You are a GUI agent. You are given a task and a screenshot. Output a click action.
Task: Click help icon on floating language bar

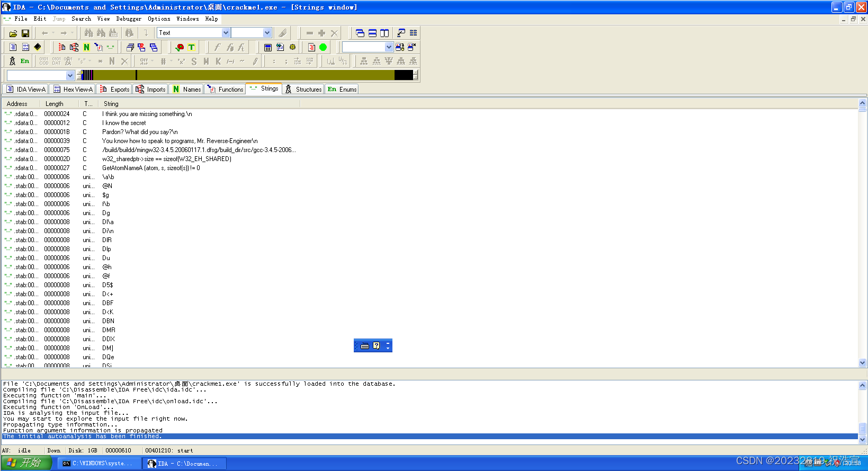[376, 346]
